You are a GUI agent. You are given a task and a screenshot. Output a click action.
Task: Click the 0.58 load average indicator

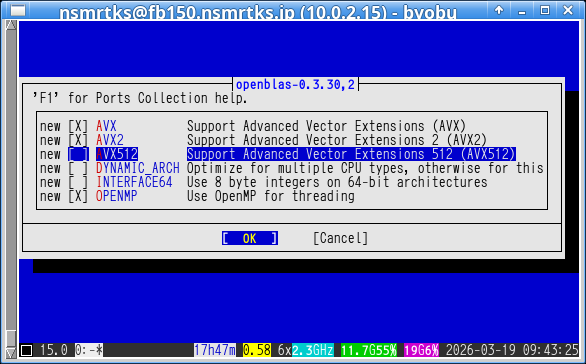[257, 350]
